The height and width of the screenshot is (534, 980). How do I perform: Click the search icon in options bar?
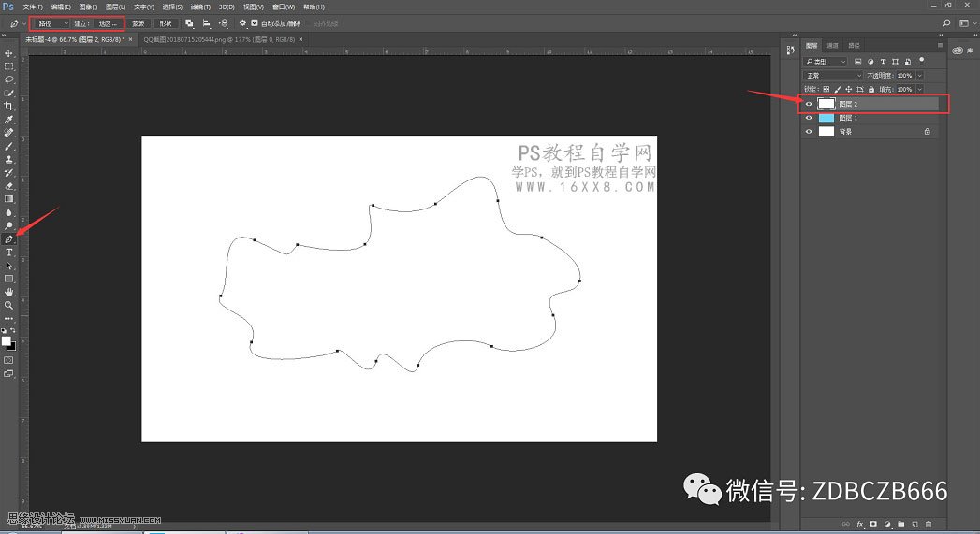point(946,23)
